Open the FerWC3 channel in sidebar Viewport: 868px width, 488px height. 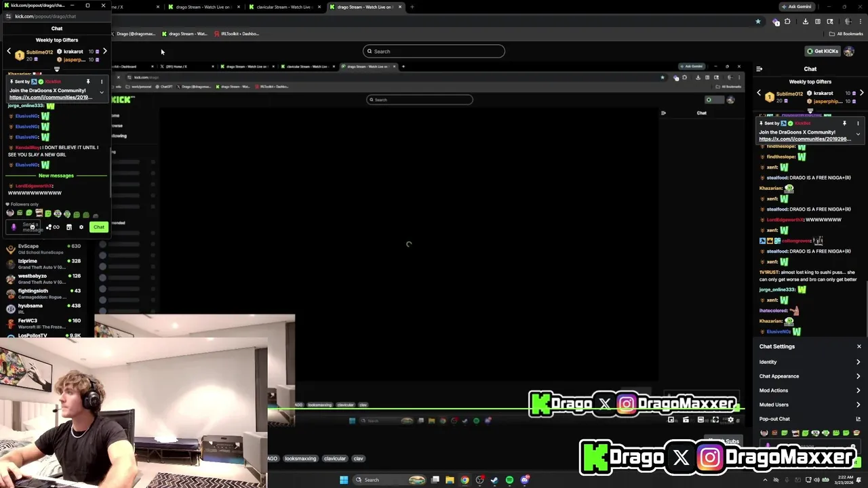coord(43,323)
